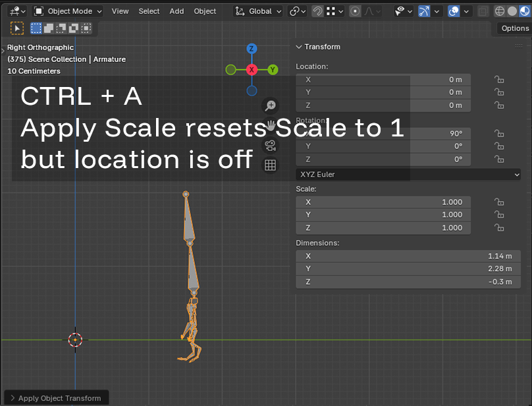Lock the Location Y value
Viewport: 532px width, 406px height.
point(499,92)
